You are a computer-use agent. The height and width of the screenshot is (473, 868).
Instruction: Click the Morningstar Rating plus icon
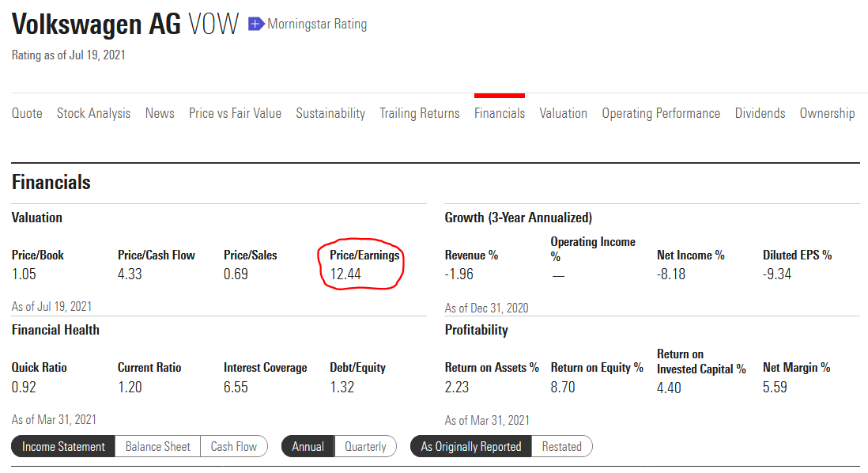[255, 24]
